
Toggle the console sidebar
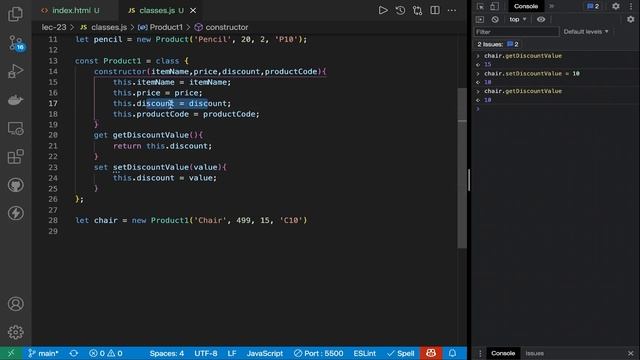tap(480, 20)
